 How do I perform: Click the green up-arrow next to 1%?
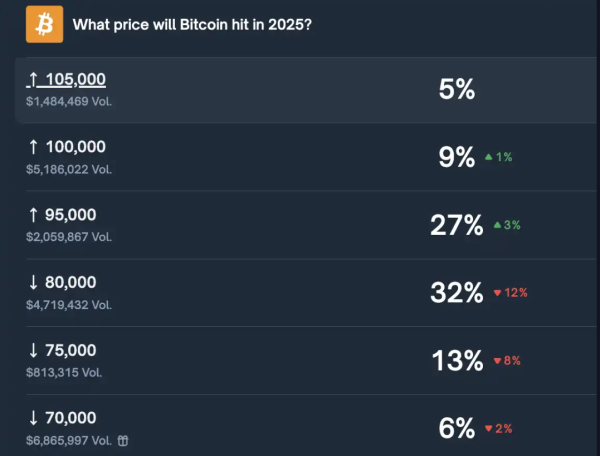[489, 157]
